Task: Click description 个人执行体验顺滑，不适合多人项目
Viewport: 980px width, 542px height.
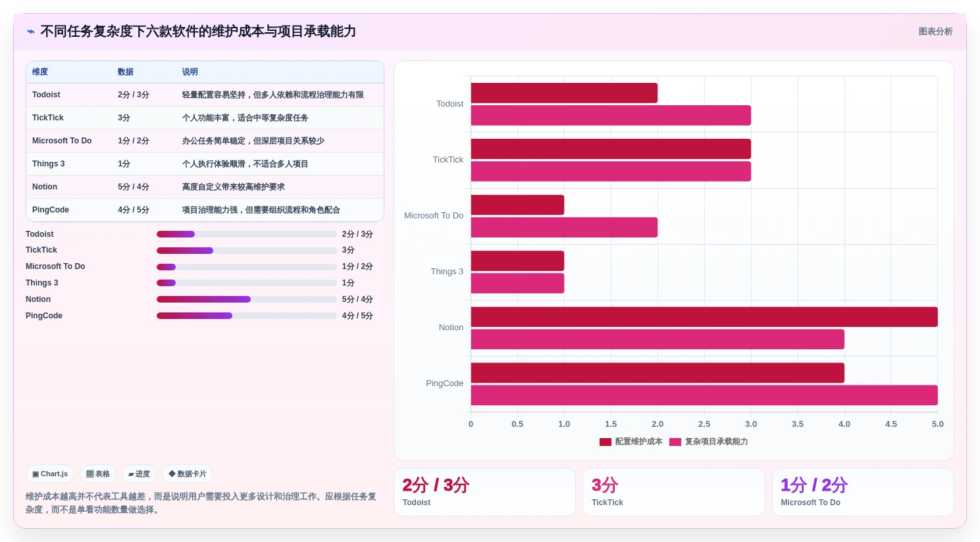Action: pos(245,164)
